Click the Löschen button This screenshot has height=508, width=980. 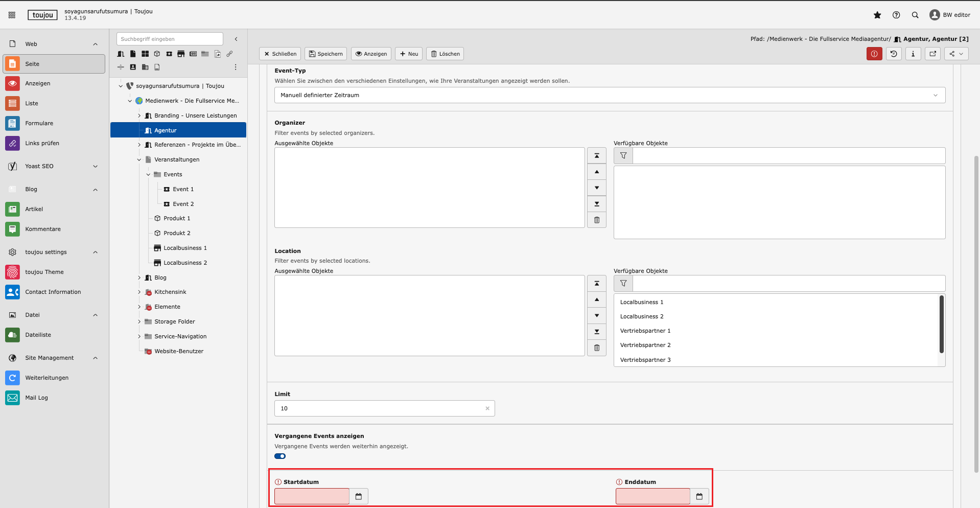pos(445,54)
